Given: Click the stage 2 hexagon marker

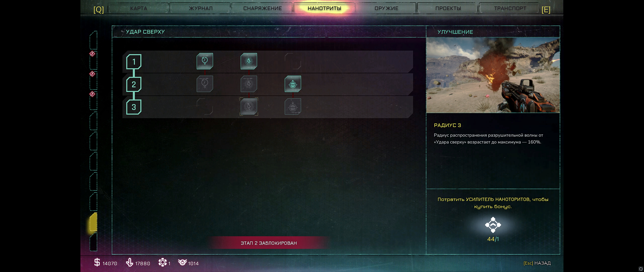Looking at the screenshot, I should click(134, 84).
